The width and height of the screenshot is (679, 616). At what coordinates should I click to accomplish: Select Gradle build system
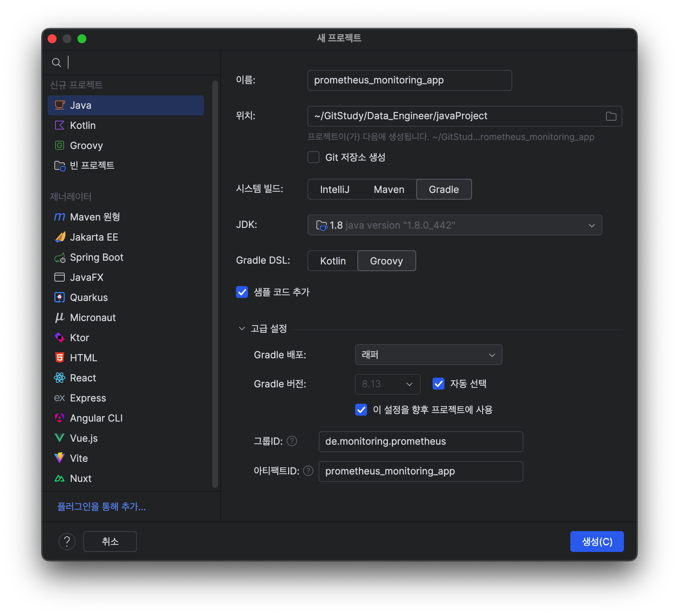[444, 189]
